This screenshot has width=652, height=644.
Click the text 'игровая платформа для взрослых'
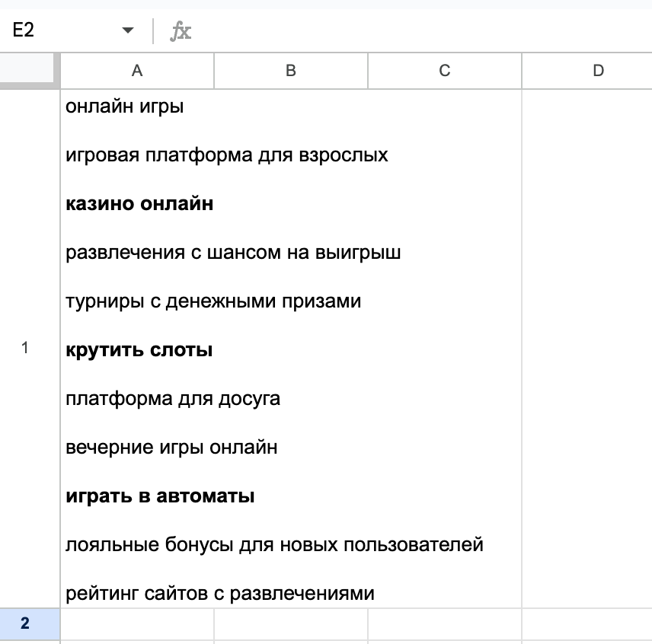point(227,155)
